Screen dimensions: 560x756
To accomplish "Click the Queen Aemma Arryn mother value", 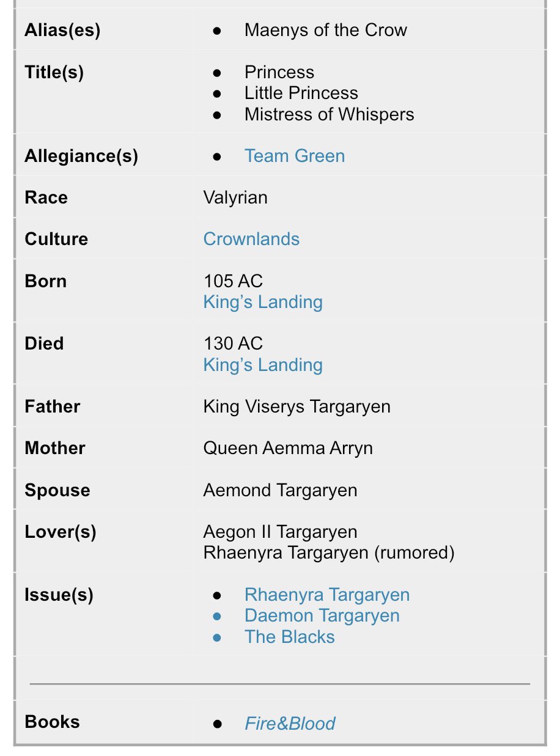I will tap(288, 448).
